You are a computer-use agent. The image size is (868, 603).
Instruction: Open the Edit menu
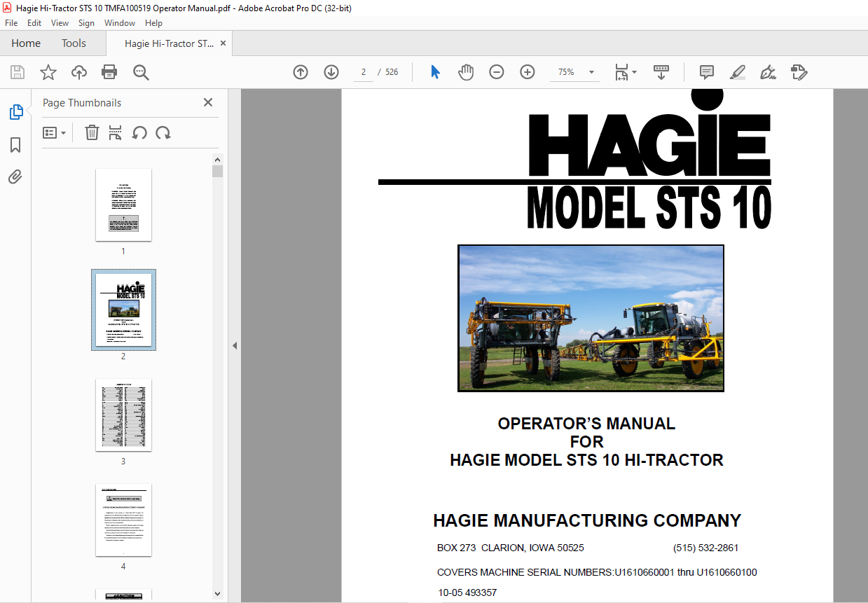tap(34, 23)
